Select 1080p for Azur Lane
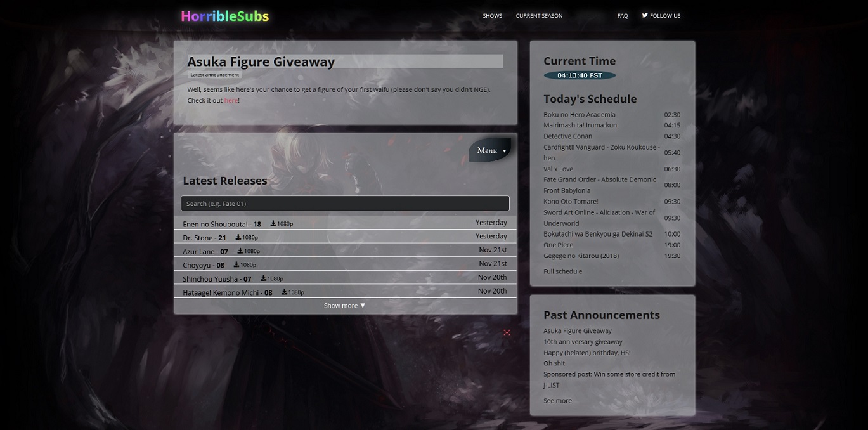This screenshot has height=430, width=868. pos(252,252)
